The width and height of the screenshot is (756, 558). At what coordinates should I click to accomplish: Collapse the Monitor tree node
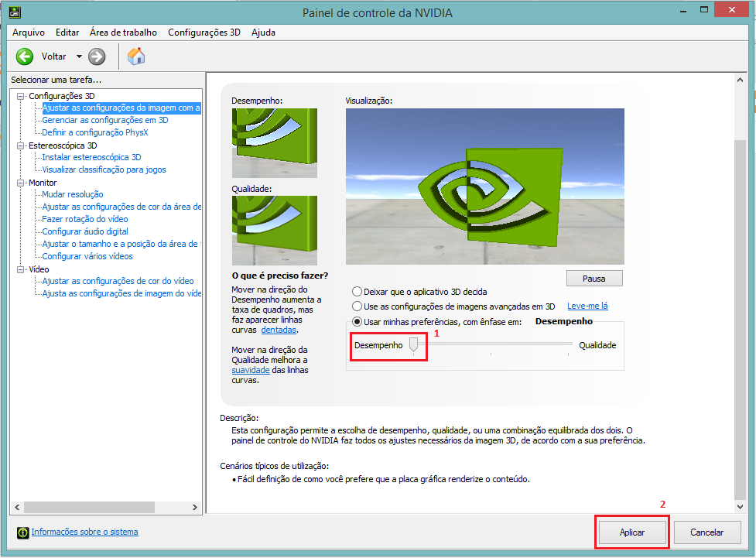(21, 183)
